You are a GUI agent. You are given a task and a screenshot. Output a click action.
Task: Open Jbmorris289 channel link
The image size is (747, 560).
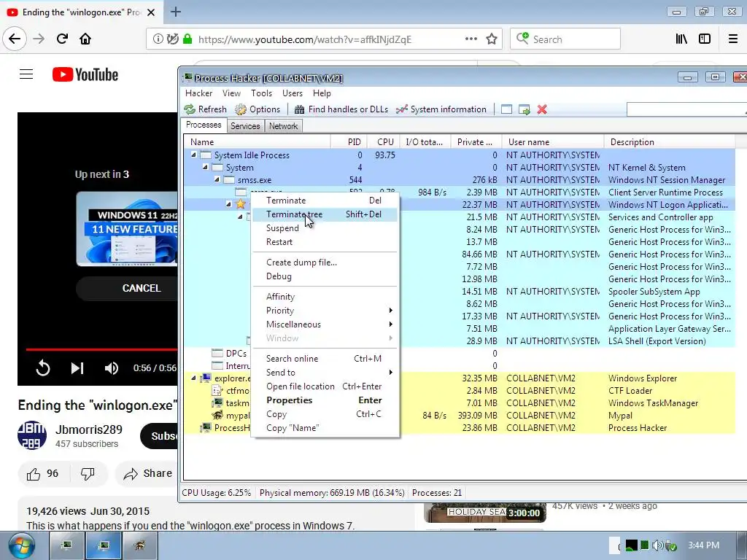tap(88, 429)
